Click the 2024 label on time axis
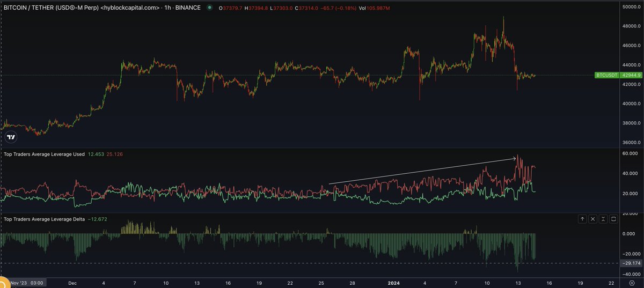Screen dimensions: 644x288 pyautogui.click(x=393, y=282)
